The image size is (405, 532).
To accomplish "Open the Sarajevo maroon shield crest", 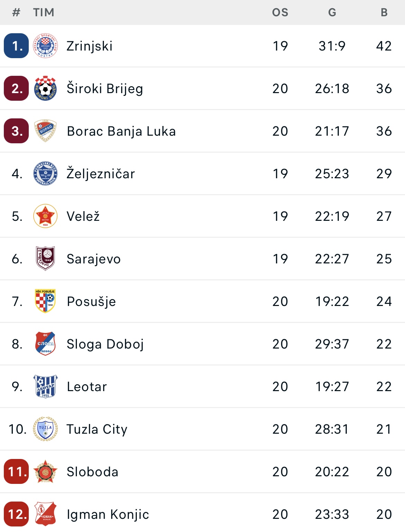I will [x=45, y=259].
